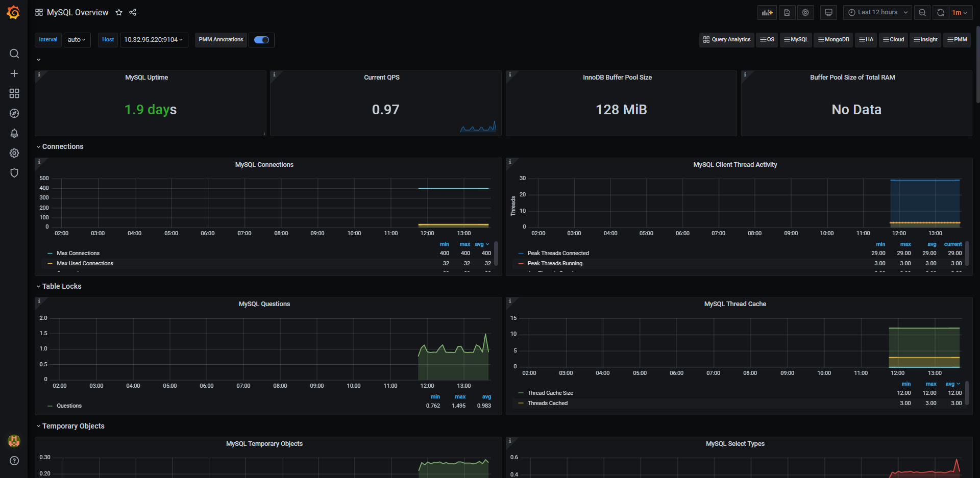Image resolution: width=980 pixels, height=478 pixels.
Task: Open the Insight dashboards menu
Action: tap(925, 40)
